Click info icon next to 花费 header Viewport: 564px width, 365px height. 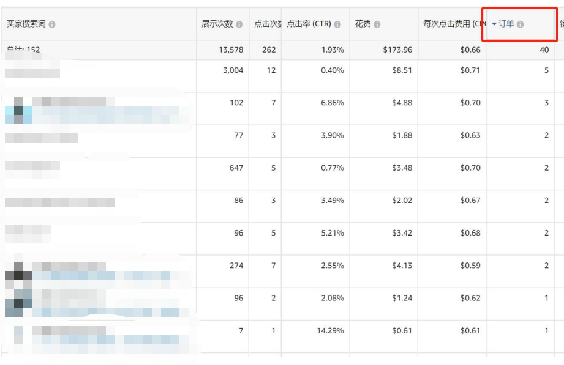tap(377, 24)
